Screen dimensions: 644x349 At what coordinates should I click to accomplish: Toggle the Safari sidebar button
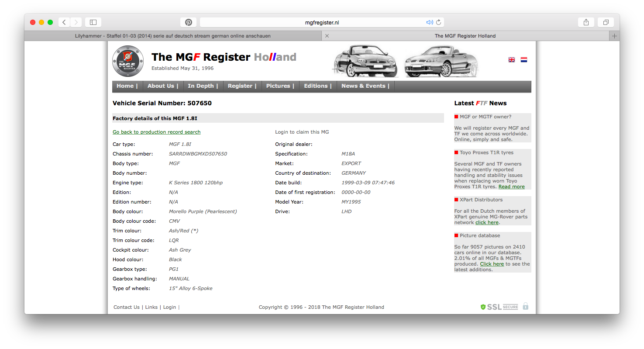point(93,22)
